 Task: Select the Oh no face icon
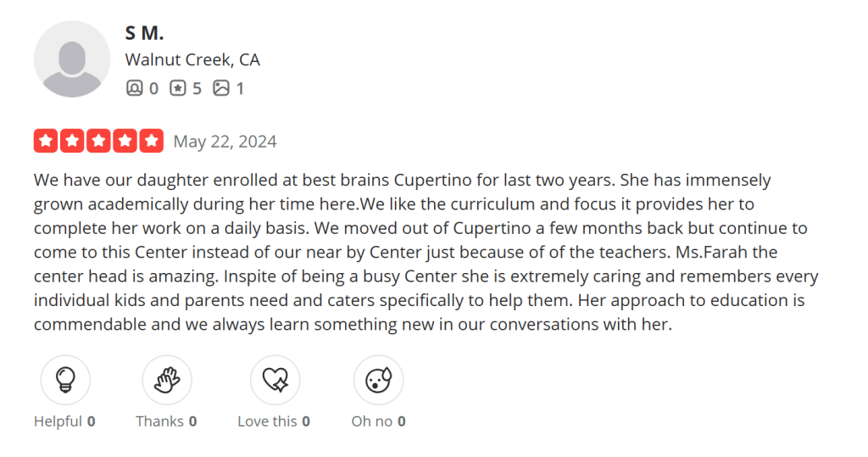click(378, 380)
